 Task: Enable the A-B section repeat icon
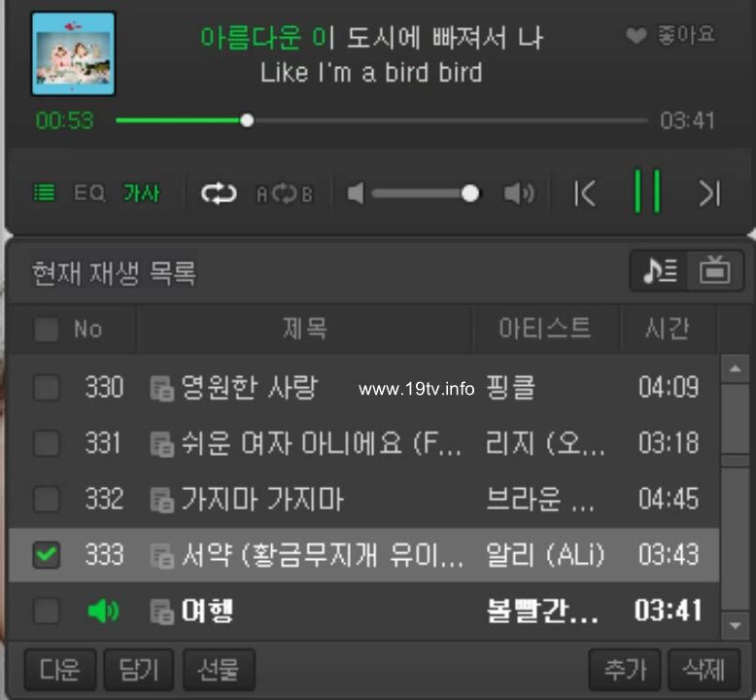coord(285,193)
